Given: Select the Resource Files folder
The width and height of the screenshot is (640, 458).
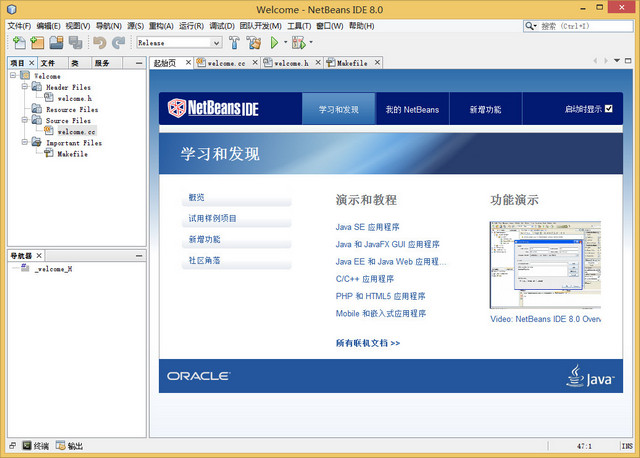Looking at the screenshot, I should pos(72,109).
